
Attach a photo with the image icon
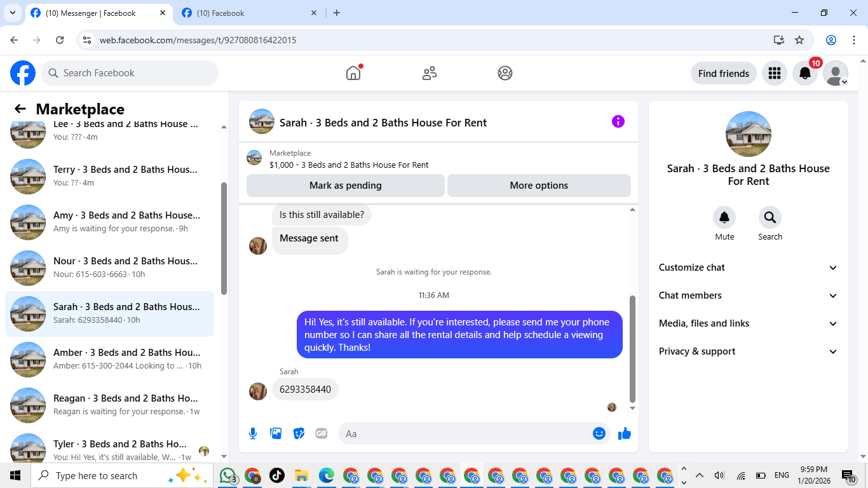[x=276, y=433]
